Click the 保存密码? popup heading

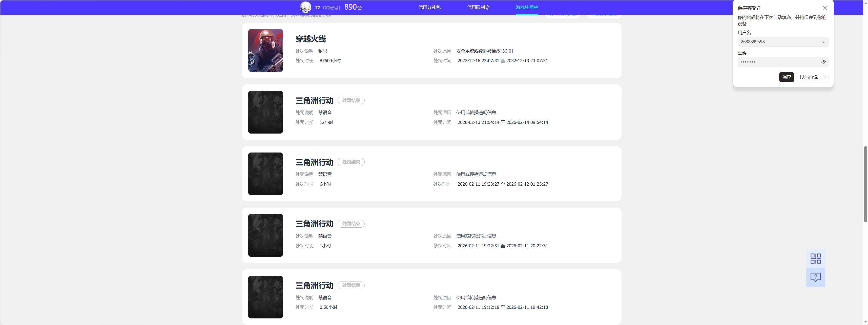pyautogui.click(x=749, y=8)
